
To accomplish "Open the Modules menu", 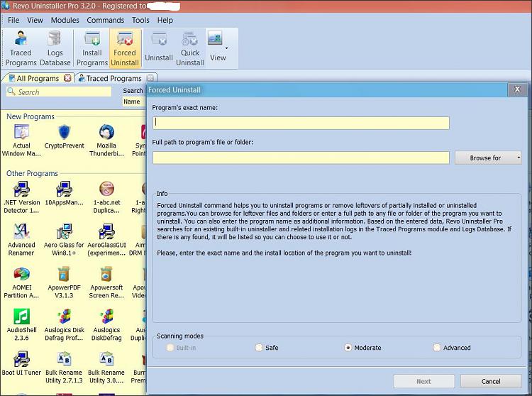I will point(65,20).
